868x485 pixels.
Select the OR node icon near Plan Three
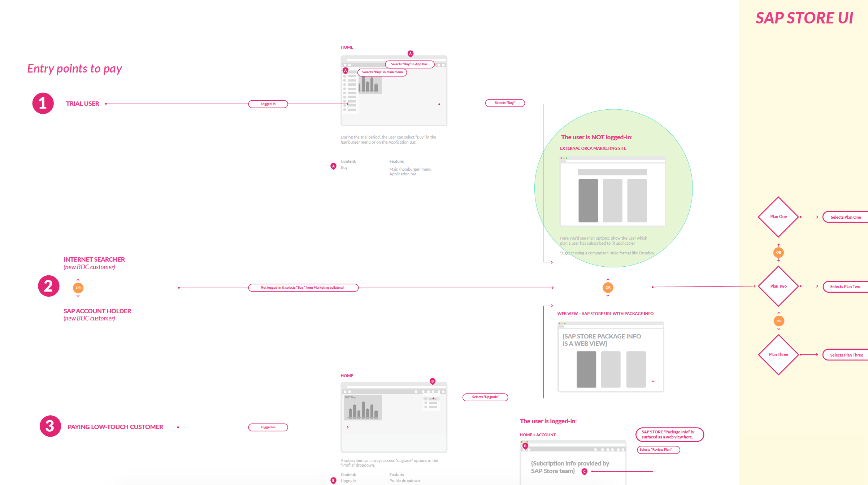click(x=779, y=320)
